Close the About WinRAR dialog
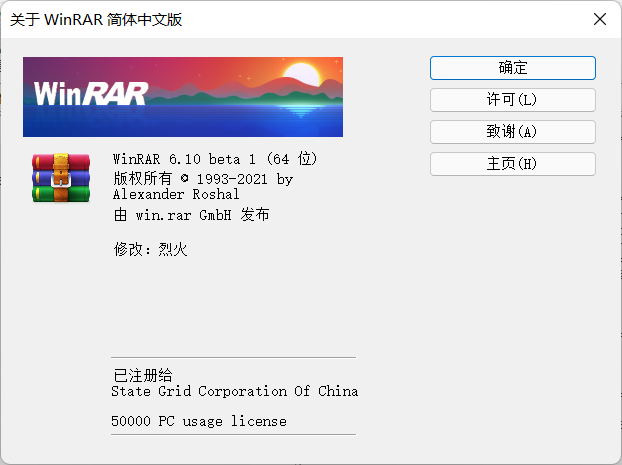This screenshot has width=622, height=465. 599,19
